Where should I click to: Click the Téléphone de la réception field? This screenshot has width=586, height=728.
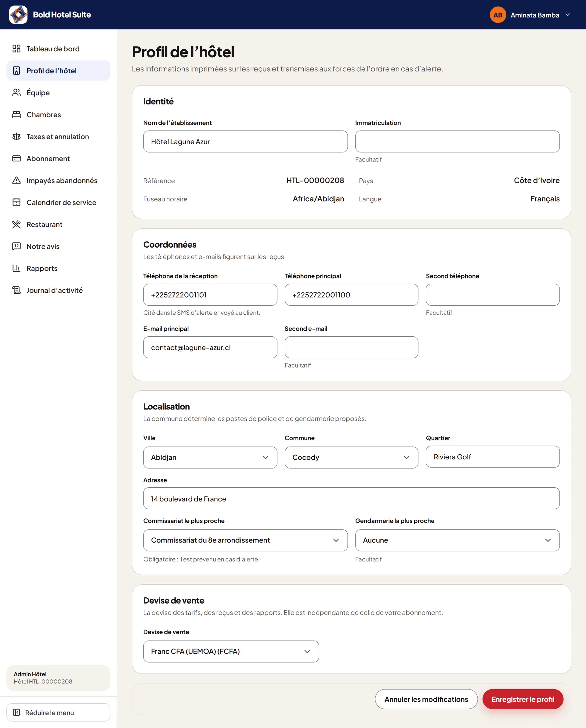(210, 295)
